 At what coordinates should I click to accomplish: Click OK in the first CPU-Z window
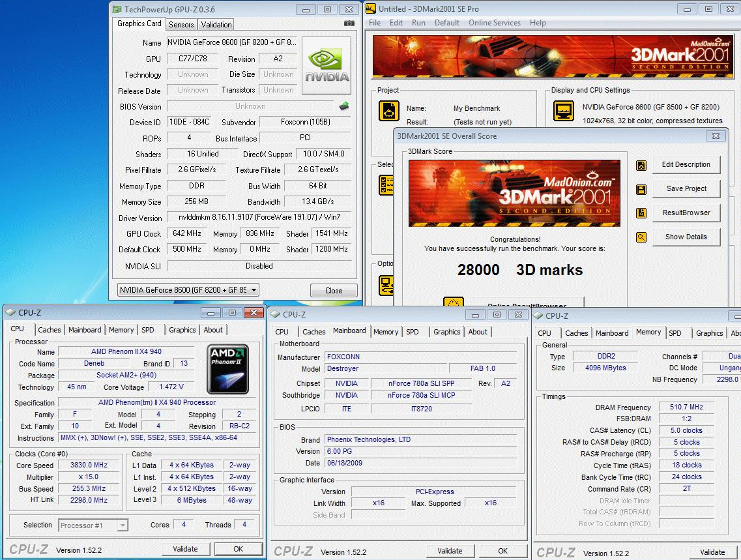238,549
